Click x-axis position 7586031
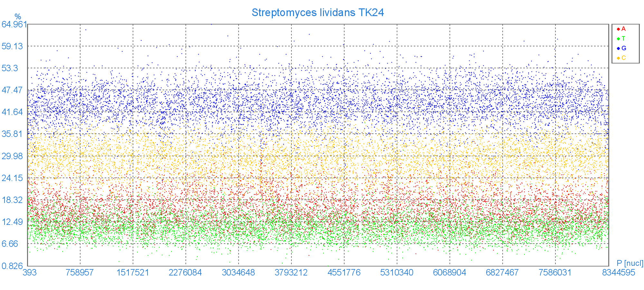Image resolution: width=644 pixels, height=290 pixels. coord(555,273)
